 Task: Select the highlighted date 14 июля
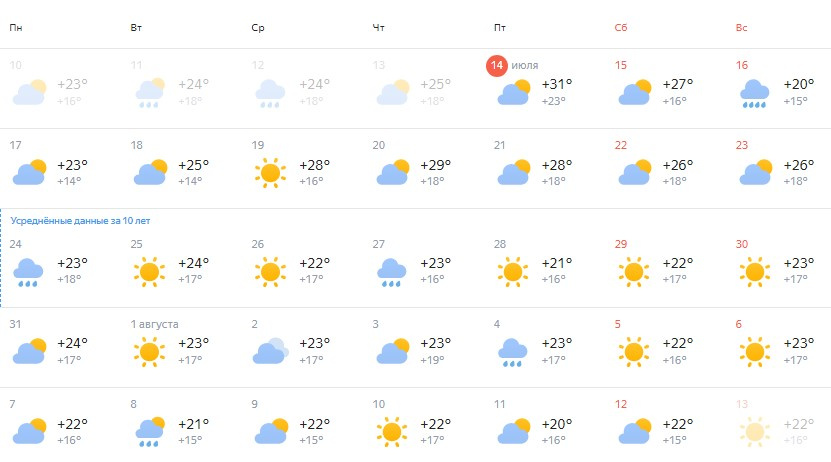click(497, 66)
